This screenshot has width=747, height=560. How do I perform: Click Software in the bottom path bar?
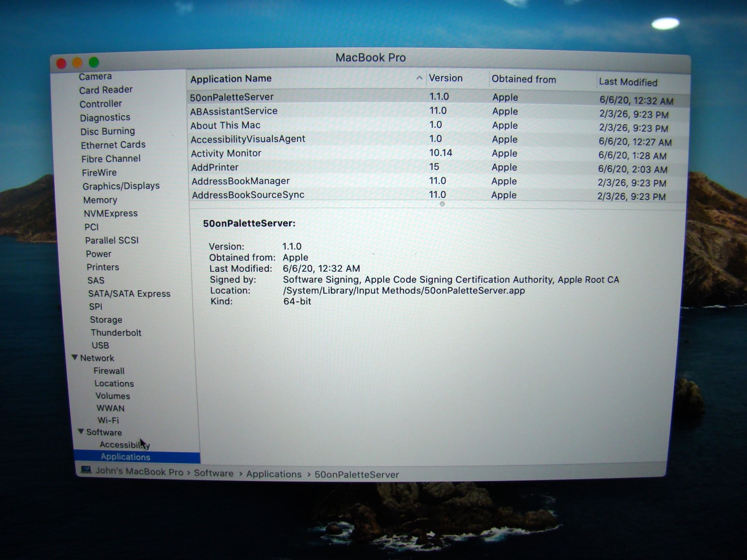click(214, 473)
